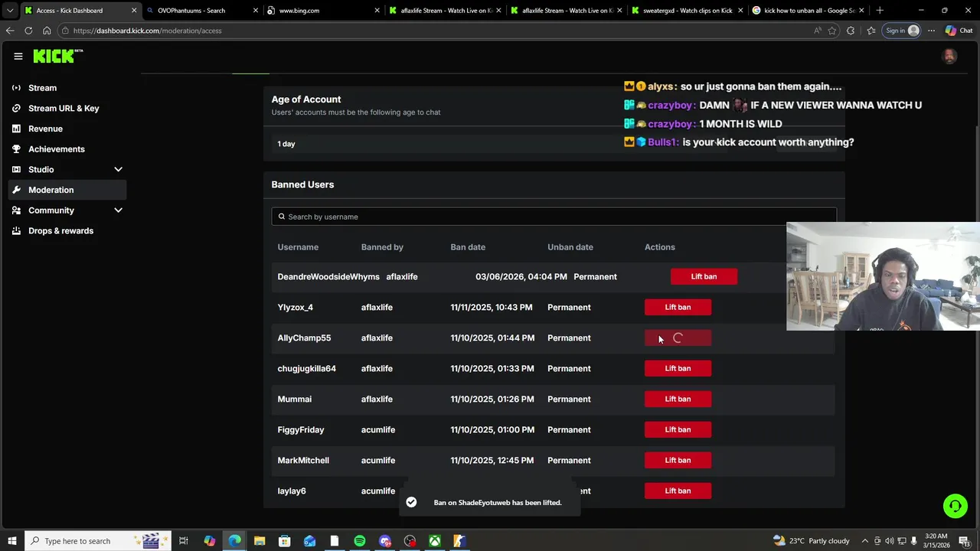980x551 pixels.
Task: Open the hamburger menu beside Kick logo
Action: pyautogui.click(x=18, y=56)
